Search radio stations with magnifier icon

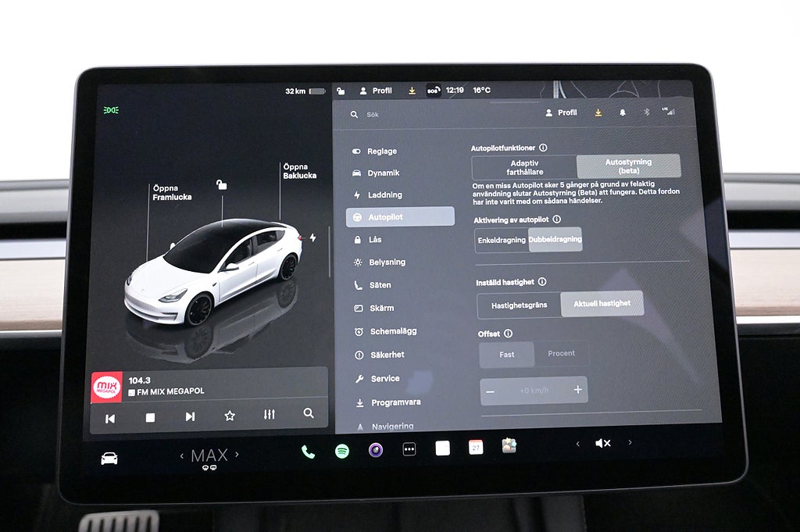(309, 413)
